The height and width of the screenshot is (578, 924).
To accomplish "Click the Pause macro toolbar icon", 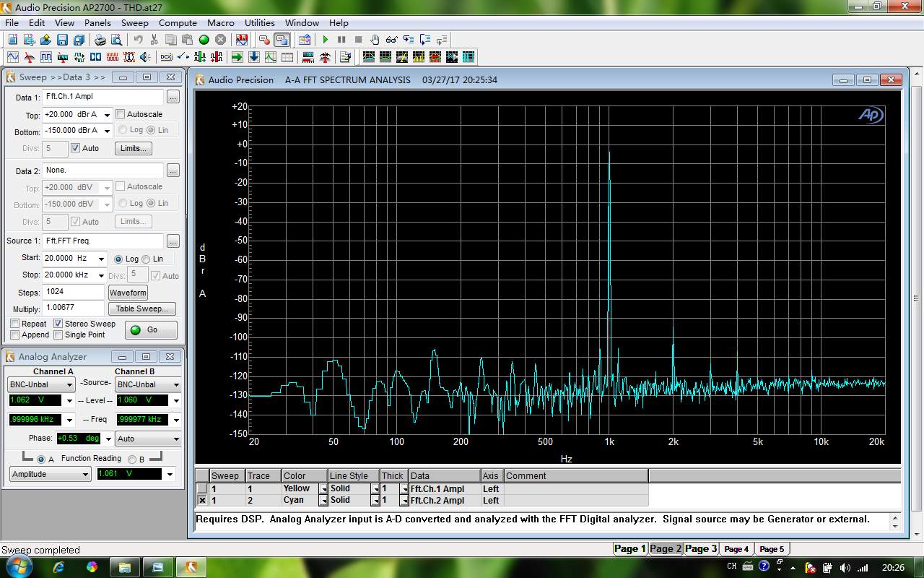I will pyautogui.click(x=341, y=40).
